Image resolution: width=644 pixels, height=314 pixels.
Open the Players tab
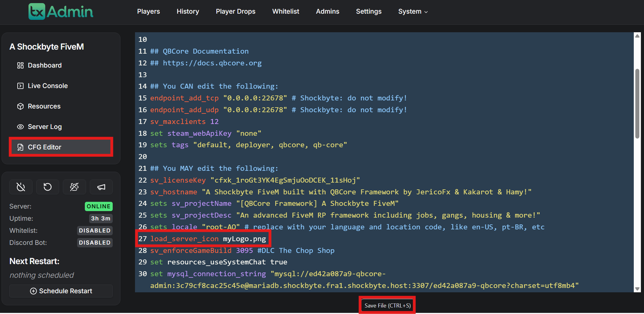click(x=148, y=11)
